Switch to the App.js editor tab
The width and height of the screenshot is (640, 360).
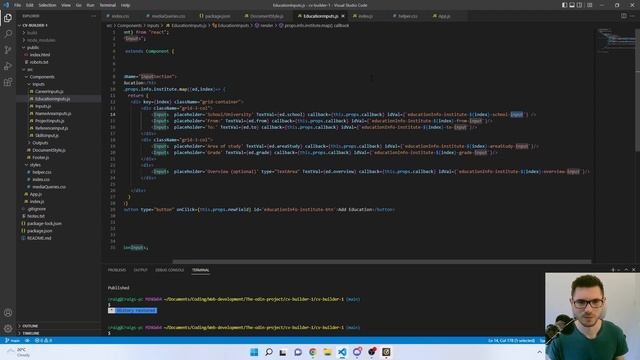tap(444, 16)
